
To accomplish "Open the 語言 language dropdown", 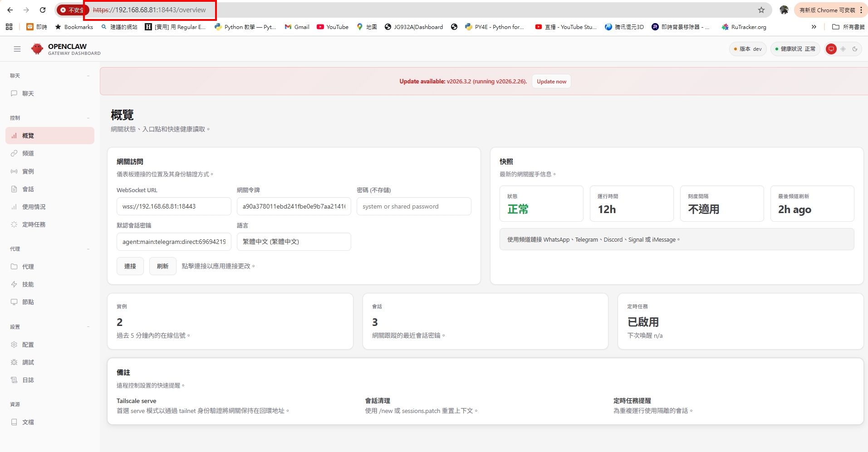I will click(x=294, y=242).
